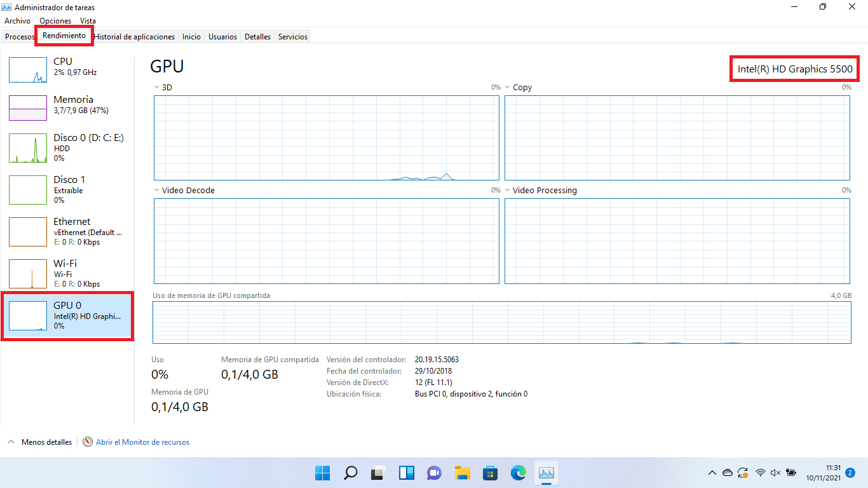Open the Memoria performance entry
Screen dimensions: 868x488
tap(67, 107)
